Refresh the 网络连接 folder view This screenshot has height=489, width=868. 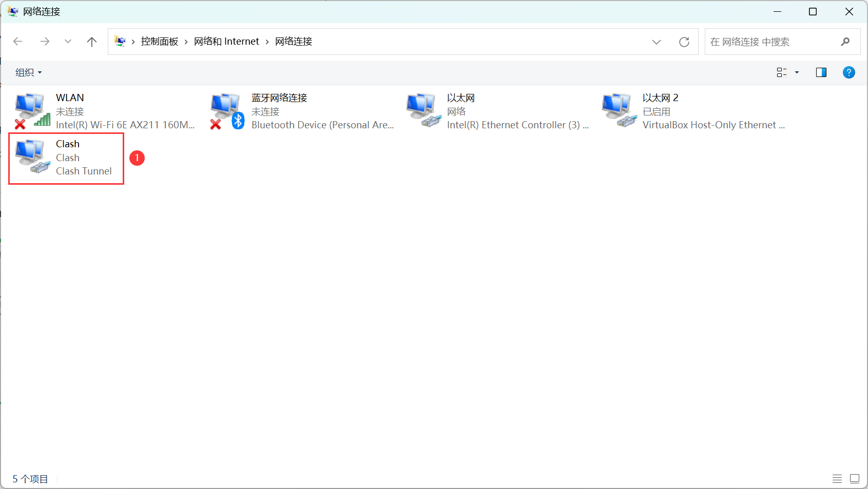(684, 42)
